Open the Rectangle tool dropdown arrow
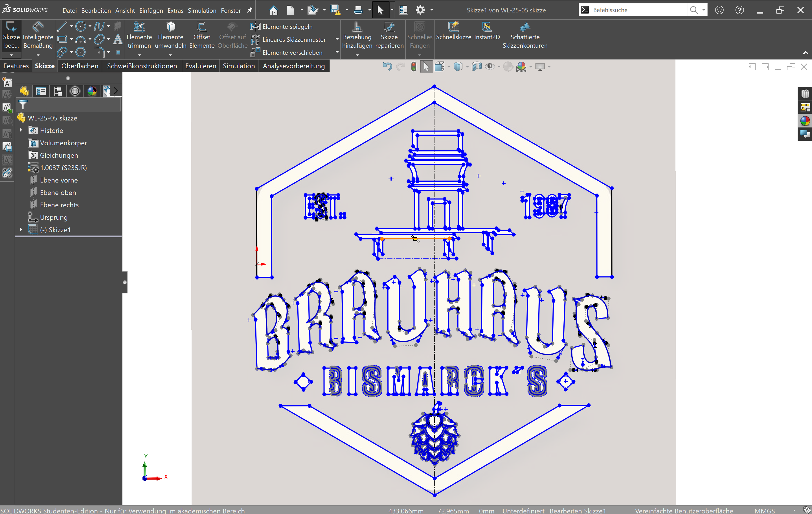This screenshot has width=812, height=514. (71, 39)
